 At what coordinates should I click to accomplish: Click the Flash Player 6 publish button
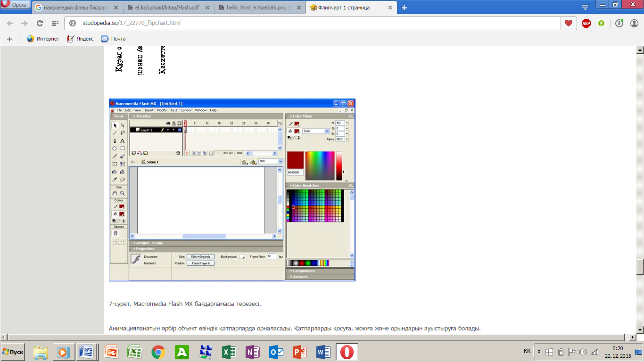coord(200,263)
